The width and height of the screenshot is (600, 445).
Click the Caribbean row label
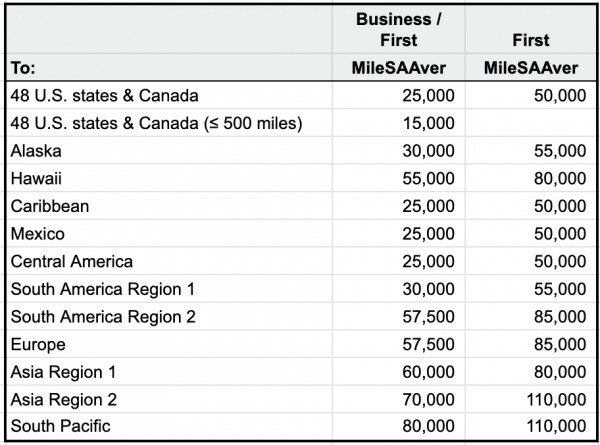point(50,206)
